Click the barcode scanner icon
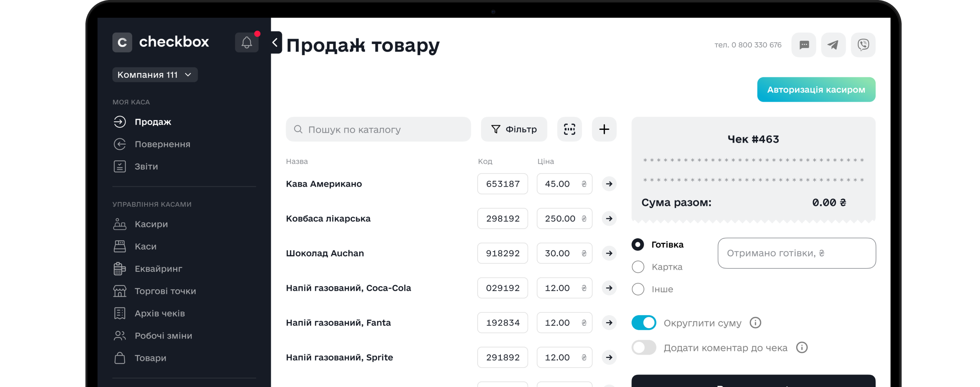 (569, 129)
